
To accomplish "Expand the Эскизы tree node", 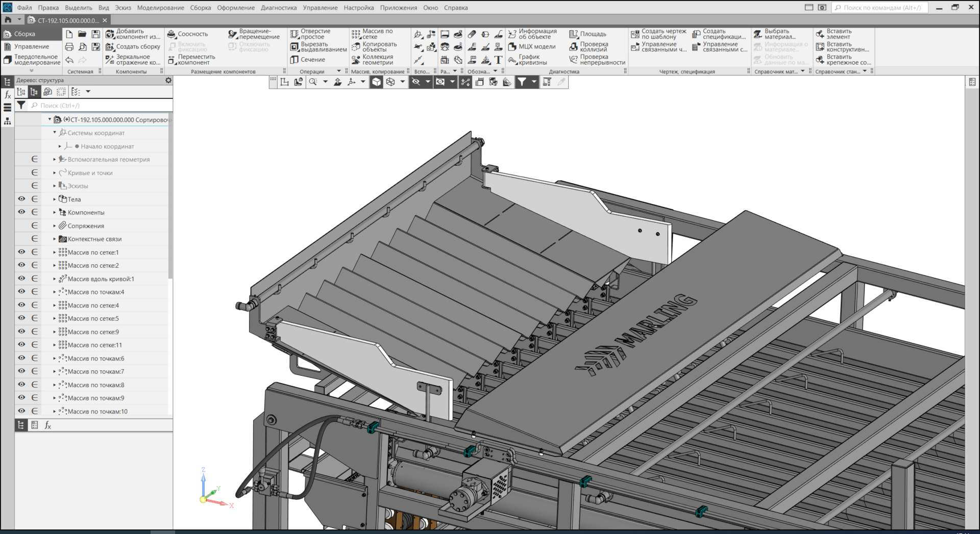I will pos(55,186).
